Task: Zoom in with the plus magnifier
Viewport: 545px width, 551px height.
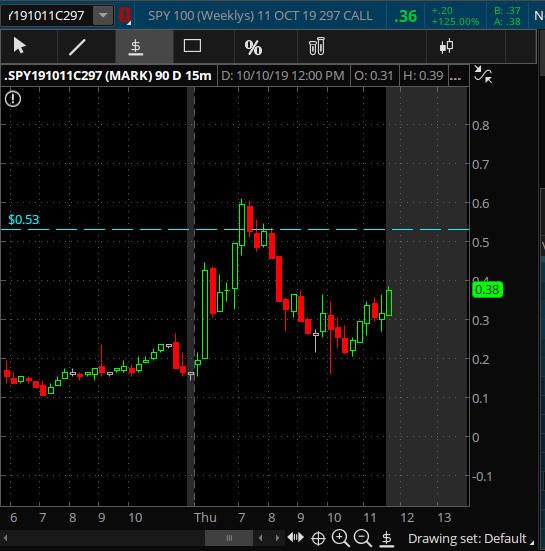Action: coord(340,538)
